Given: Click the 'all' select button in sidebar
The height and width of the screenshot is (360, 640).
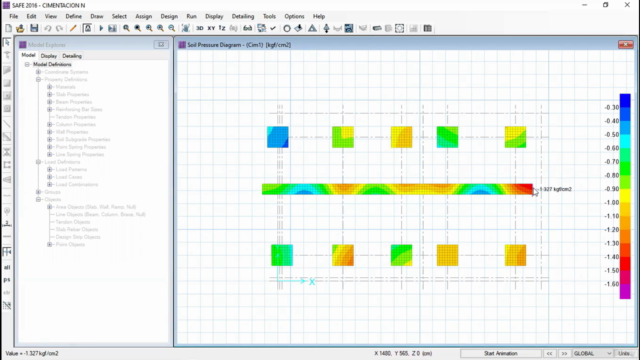Looking at the screenshot, I should click(7, 267).
